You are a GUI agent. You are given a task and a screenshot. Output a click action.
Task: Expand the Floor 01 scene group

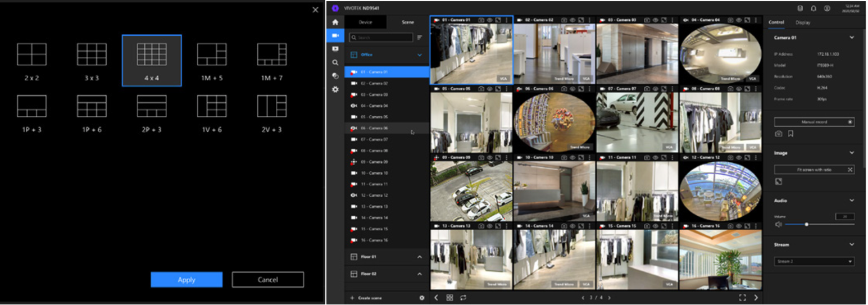[x=419, y=257]
